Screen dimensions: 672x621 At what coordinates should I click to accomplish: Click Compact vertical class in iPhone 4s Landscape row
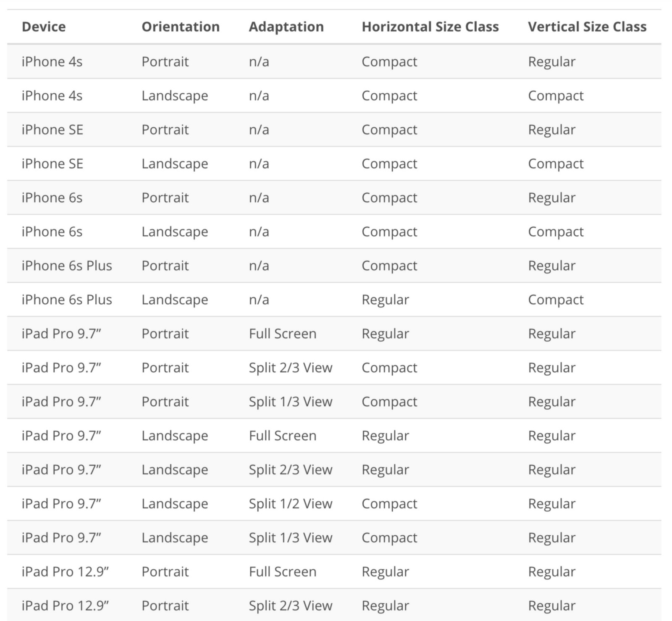click(556, 95)
